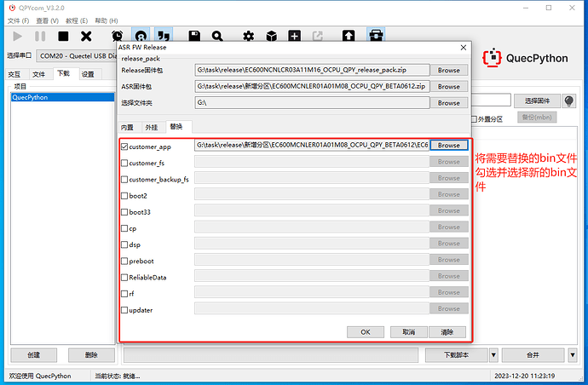
Task: Uncheck the customer_app checkbox
Action: pos(124,147)
